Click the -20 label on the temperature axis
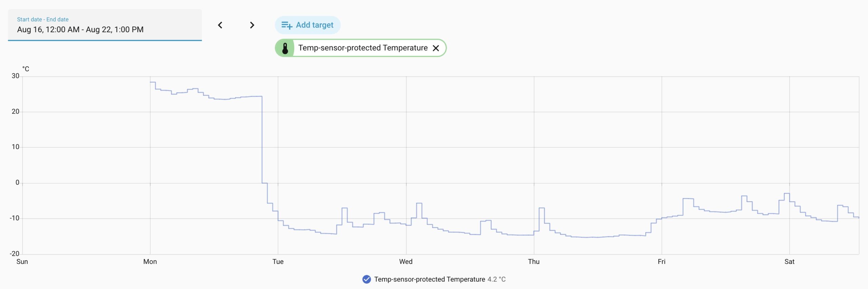This screenshot has height=289, width=868. tap(14, 253)
